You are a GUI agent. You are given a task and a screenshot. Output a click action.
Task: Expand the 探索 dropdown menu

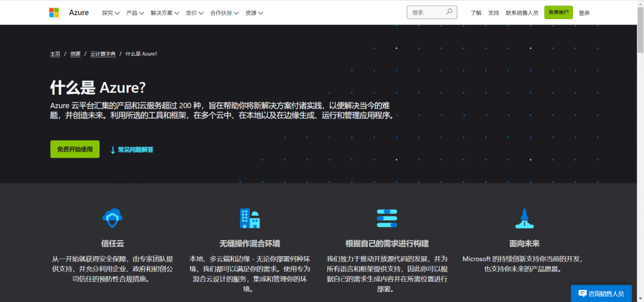pyautogui.click(x=111, y=13)
